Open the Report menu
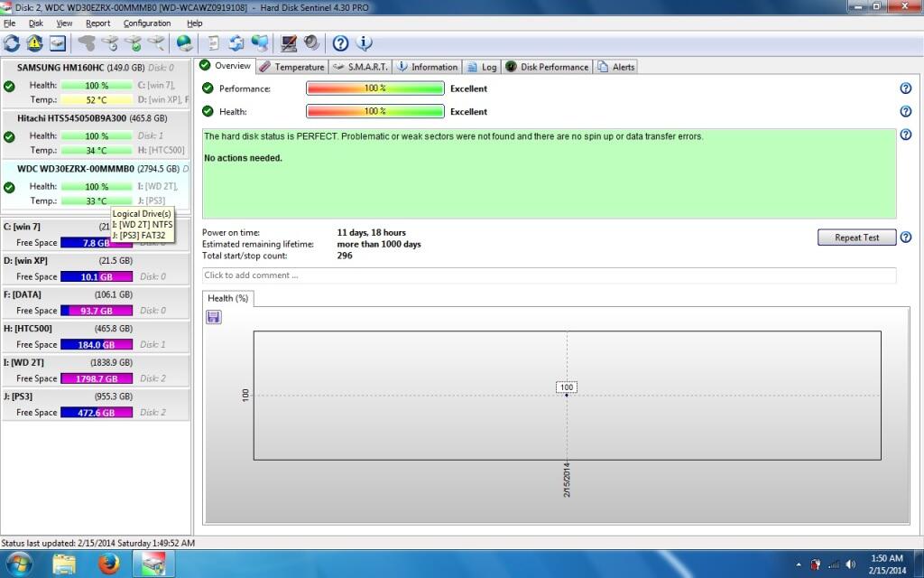 pos(97,23)
